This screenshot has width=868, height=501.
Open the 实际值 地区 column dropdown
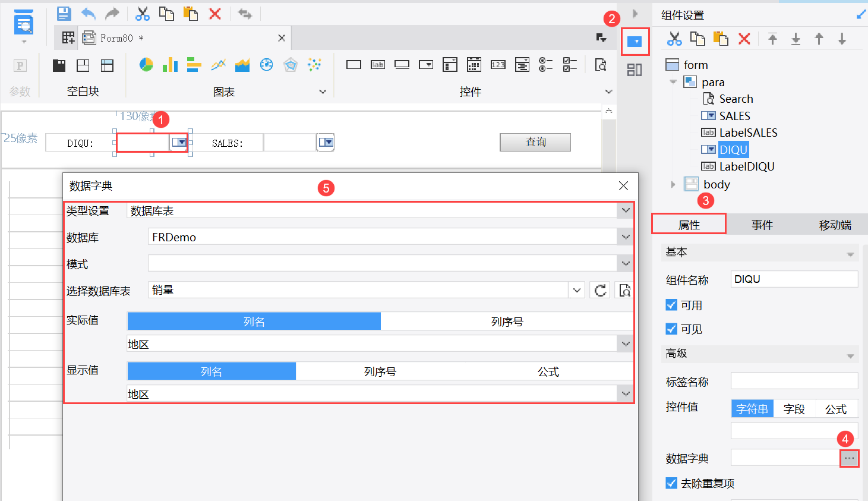coord(626,344)
